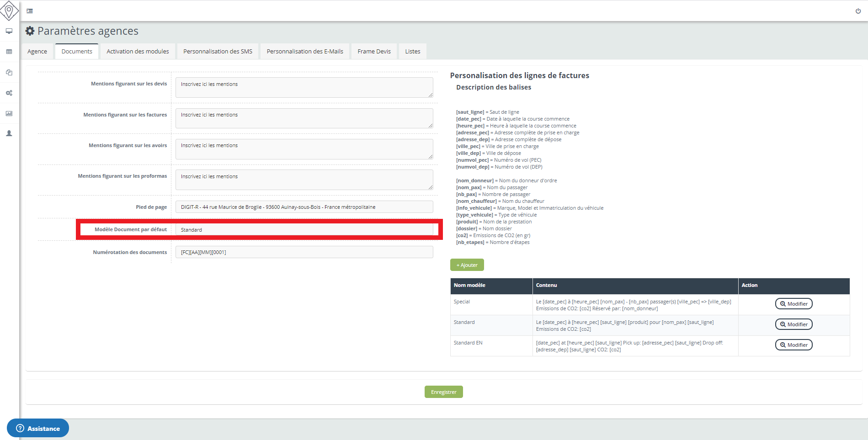Open the table grid sidebar icon
This screenshot has height=440, width=868.
[x=9, y=52]
